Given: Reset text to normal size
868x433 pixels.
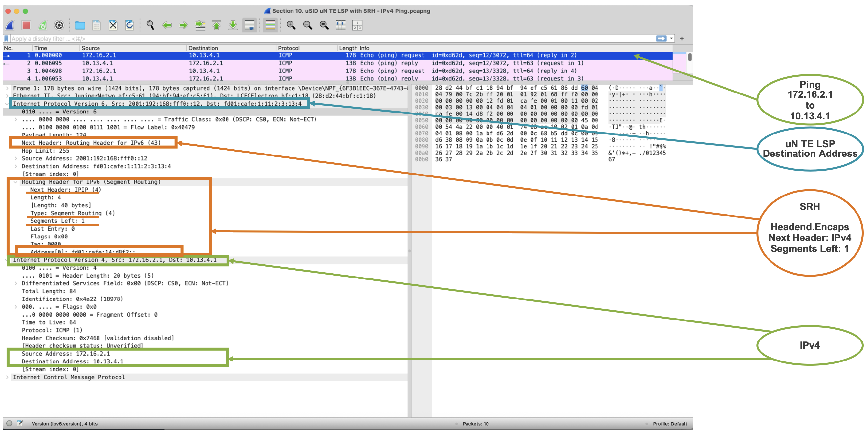Looking at the screenshot, I should point(324,25).
